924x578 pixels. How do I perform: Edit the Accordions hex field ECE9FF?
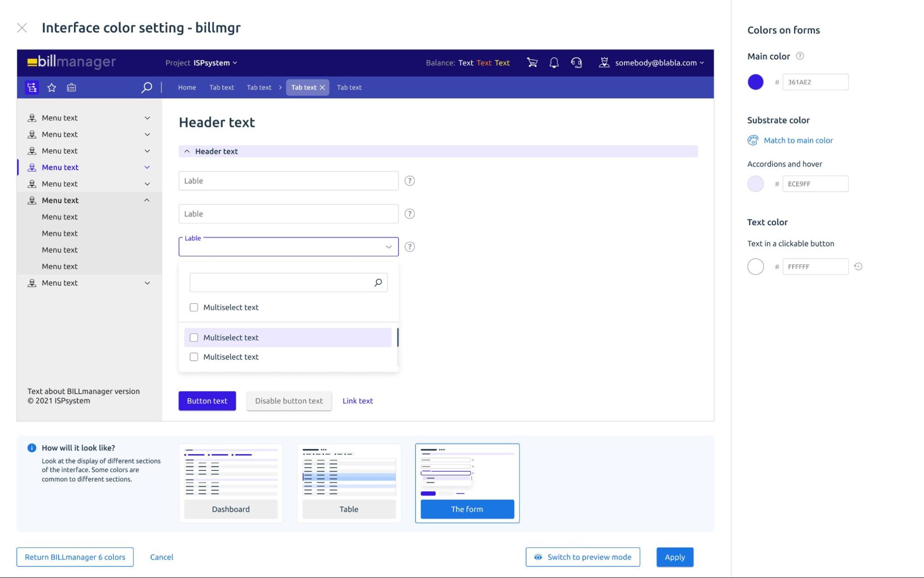(x=815, y=184)
